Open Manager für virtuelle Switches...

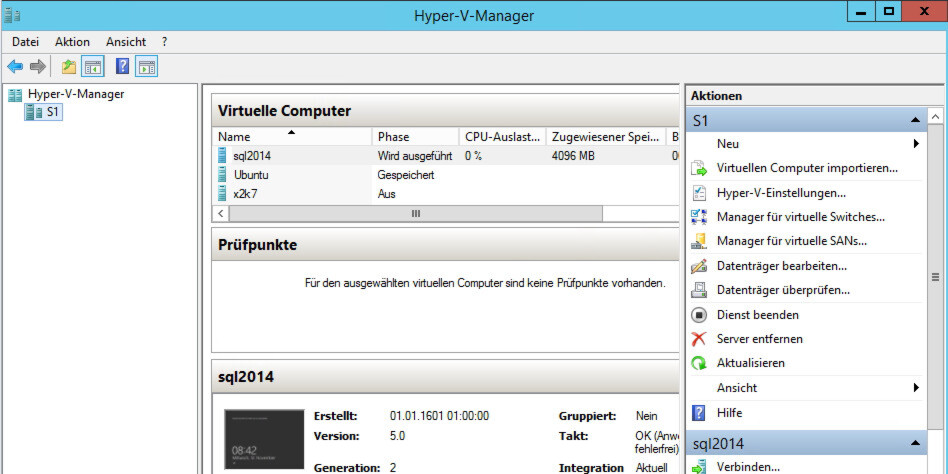click(801, 216)
